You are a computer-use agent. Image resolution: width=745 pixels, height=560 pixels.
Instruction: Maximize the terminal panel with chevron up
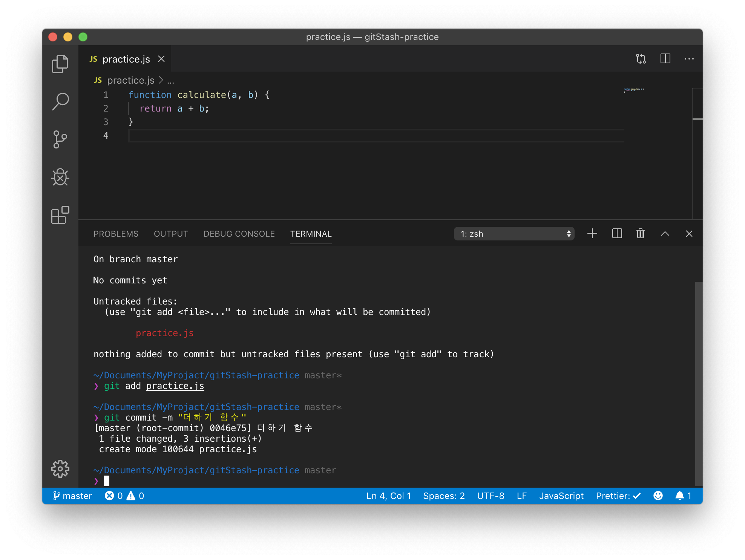(x=665, y=234)
